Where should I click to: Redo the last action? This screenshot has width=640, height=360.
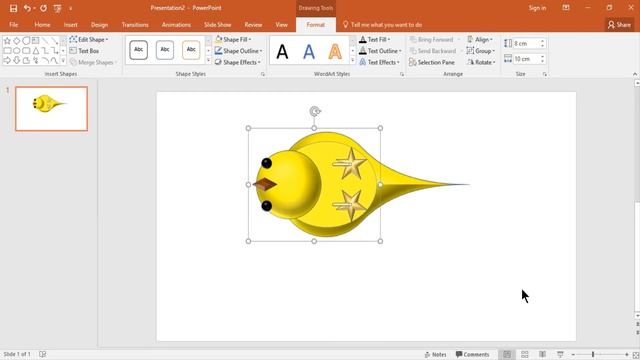pos(43,8)
